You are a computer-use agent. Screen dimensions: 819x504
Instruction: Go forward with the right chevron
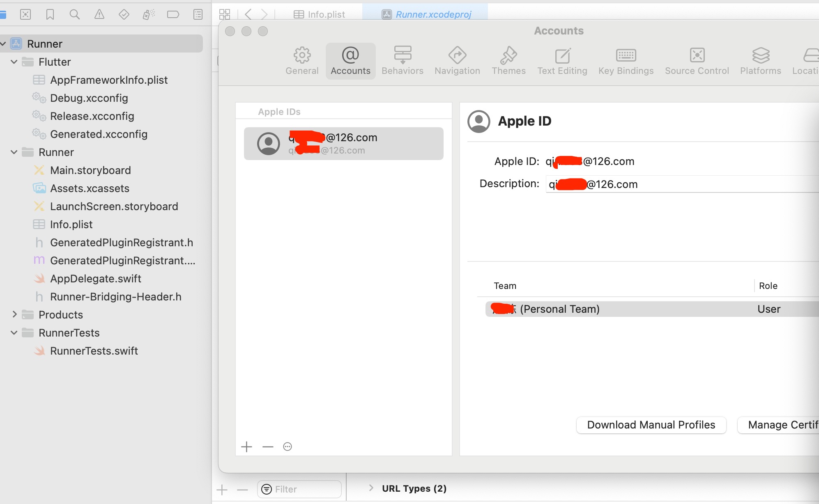[x=265, y=14]
